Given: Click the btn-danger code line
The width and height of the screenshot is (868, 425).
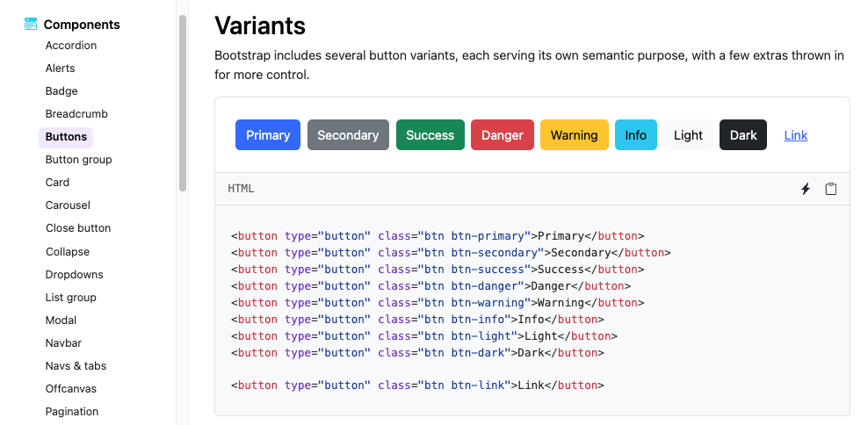Looking at the screenshot, I should [430, 286].
